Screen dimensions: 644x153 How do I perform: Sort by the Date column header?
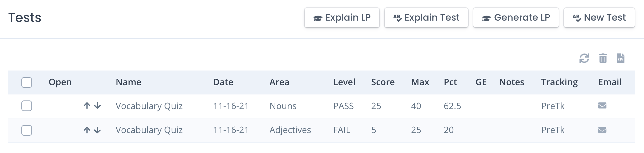coord(223,82)
